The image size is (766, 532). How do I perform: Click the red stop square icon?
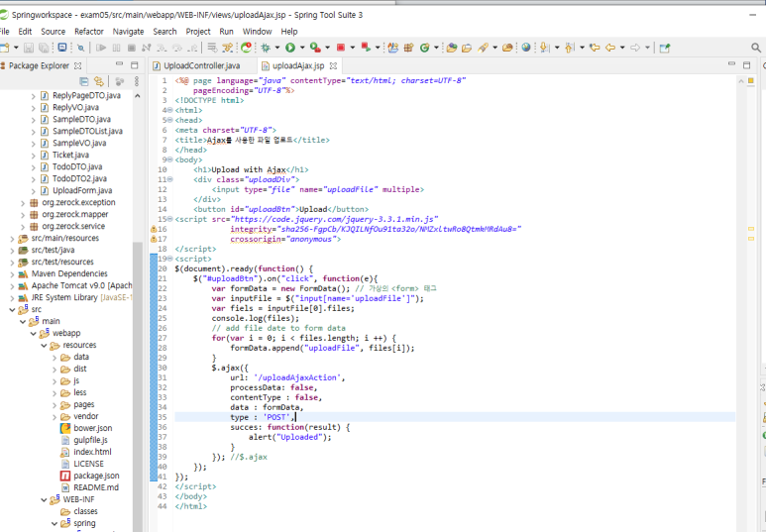[341, 48]
